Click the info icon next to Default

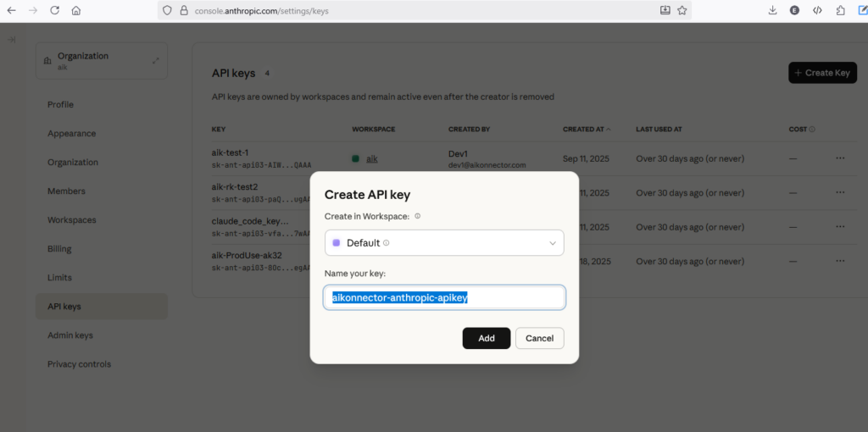387,243
